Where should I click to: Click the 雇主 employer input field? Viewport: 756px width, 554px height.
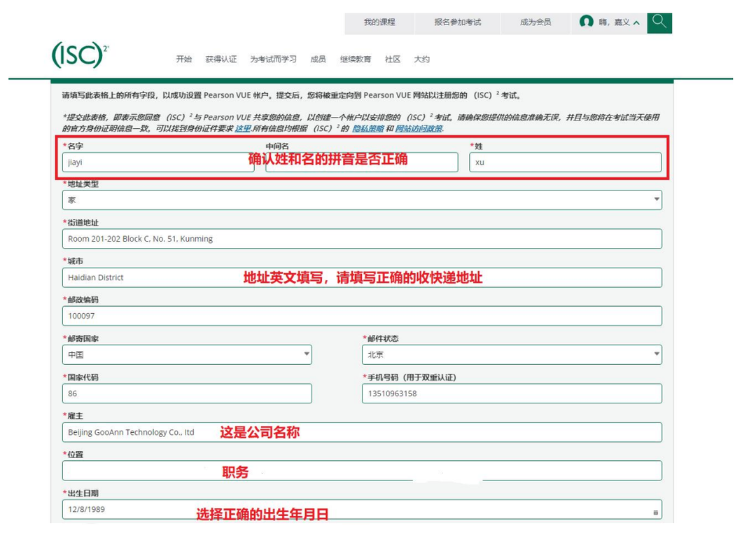[362, 432]
